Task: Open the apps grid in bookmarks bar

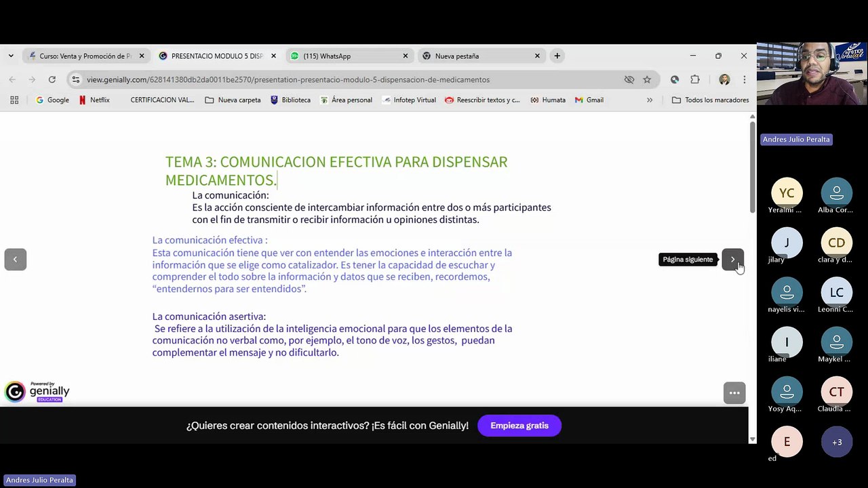Action: click(x=14, y=100)
